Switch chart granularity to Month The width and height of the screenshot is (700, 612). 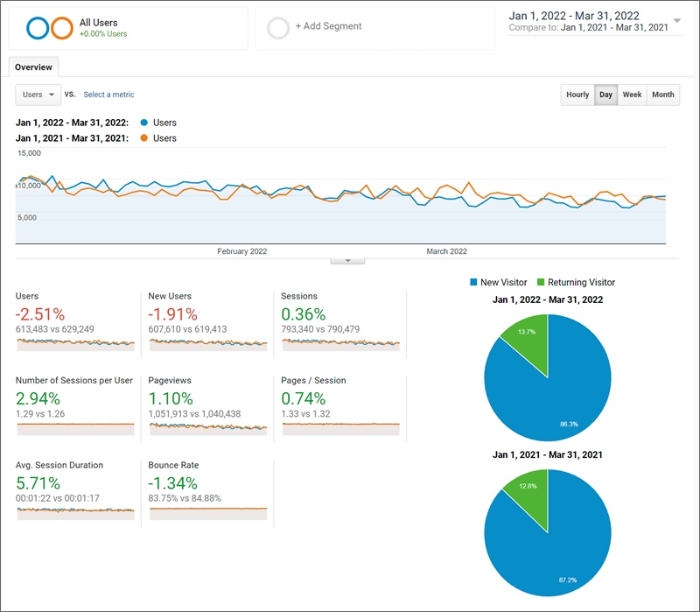(663, 95)
